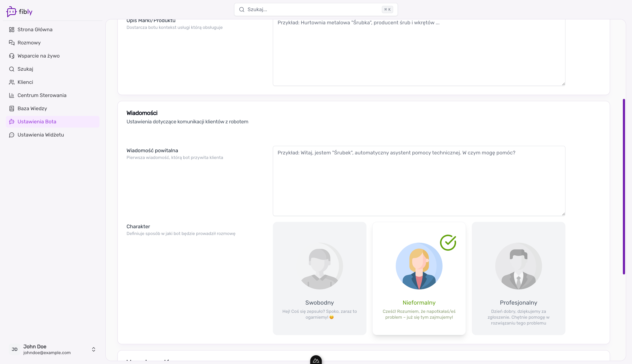Select Ustawienia Bota menu item
This screenshot has width=632, height=364.
[52, 122]
